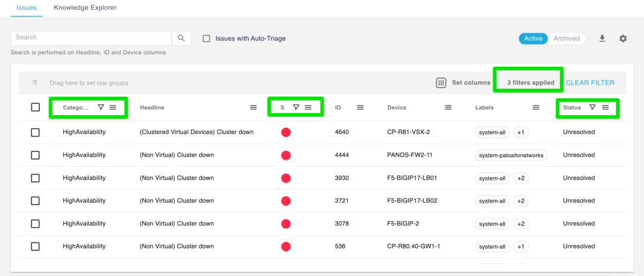Open the Headline column menu
This screenshot has height=276, width=644.
(x=253, y=107)
